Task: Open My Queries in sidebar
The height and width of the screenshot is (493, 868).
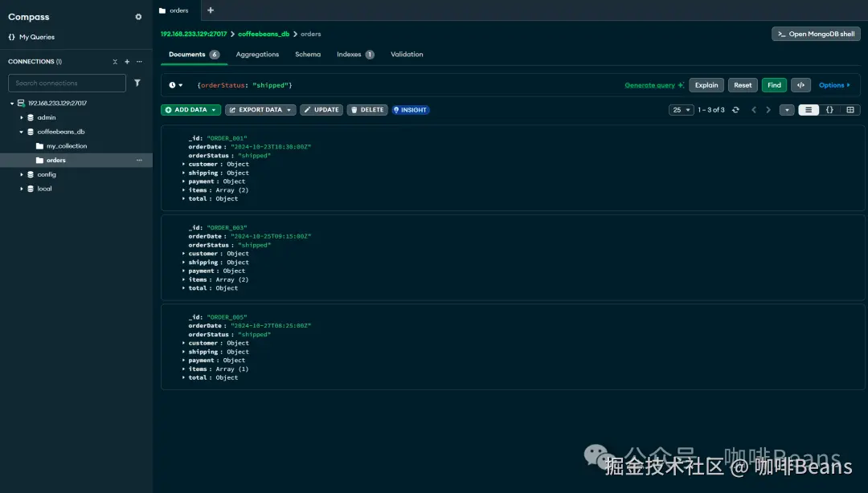Action: 31,37
